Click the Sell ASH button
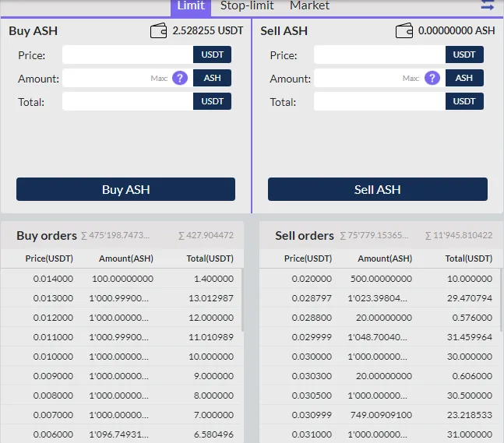Image resolution: width=504 pixels, height=443 pixels. (378, 189)
